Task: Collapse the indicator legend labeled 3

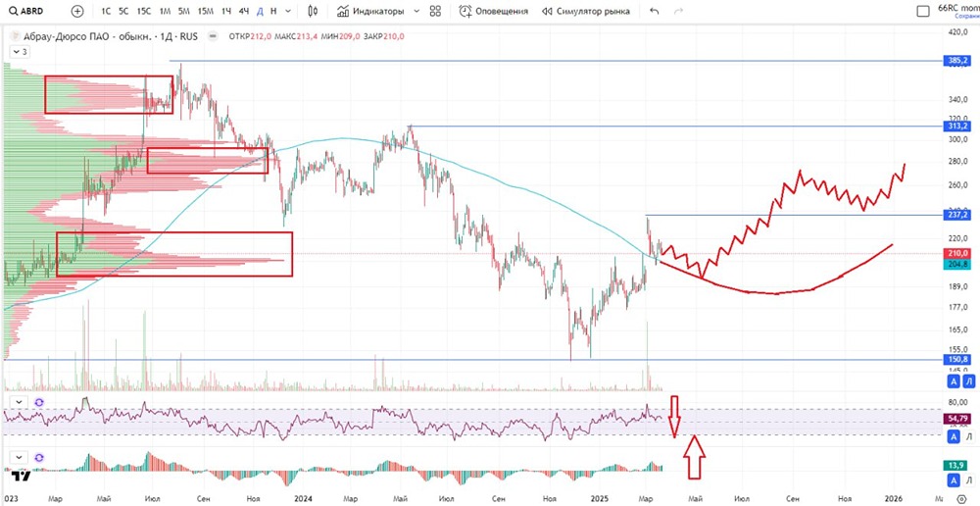Action: pos(19,52)
